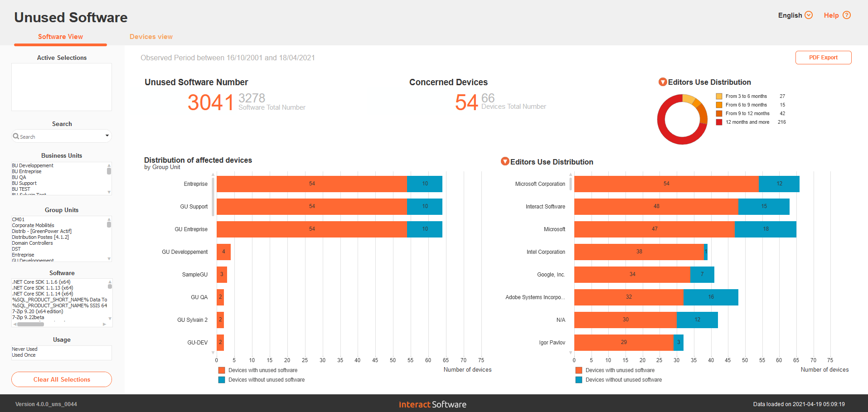The height and width of the screenshot is (412, 868).
Task: Click the Group Units list scrollbar thumb
Action: pos(109,224)
